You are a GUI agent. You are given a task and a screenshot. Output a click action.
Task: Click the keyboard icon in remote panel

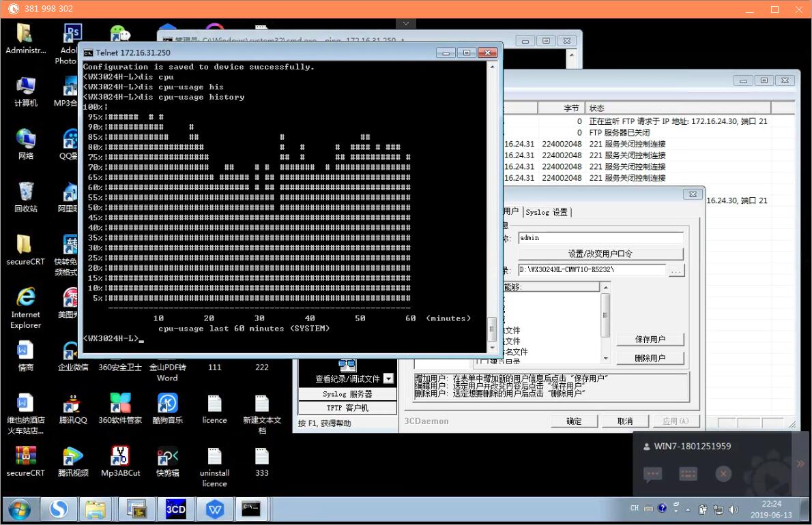688,474
